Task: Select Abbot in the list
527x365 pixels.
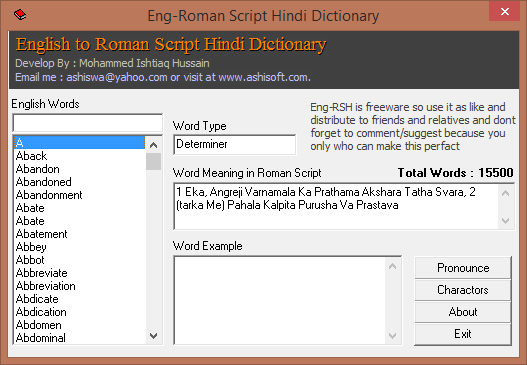Action: tap(79, 260)
